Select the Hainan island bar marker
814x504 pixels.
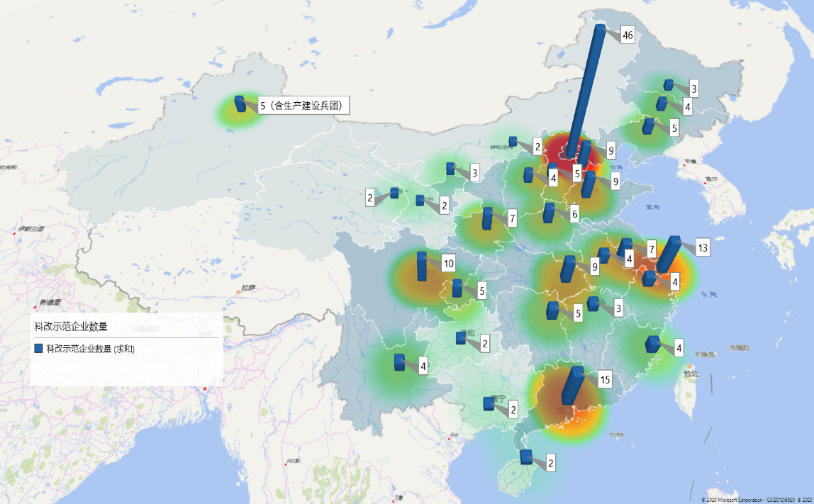coord(526,457)
